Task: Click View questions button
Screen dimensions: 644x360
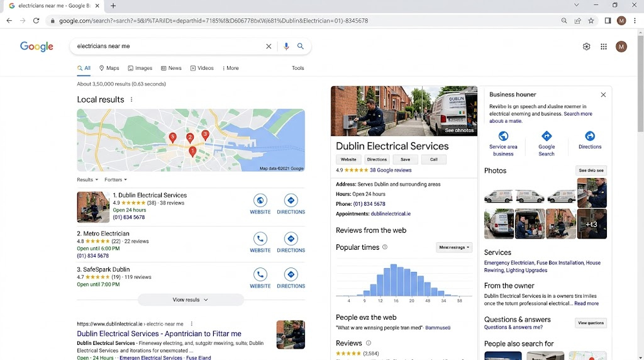Action: (x=591, y=323)
